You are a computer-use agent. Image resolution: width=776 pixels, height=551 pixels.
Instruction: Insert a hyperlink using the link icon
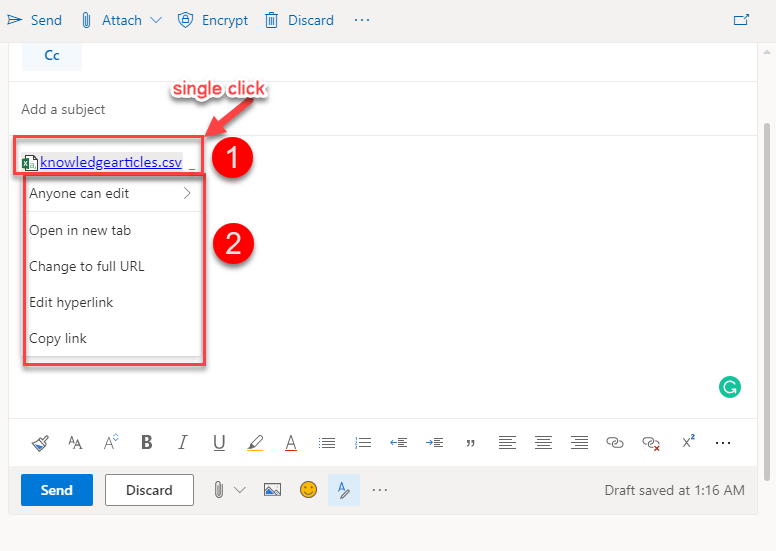pos(615,442)
